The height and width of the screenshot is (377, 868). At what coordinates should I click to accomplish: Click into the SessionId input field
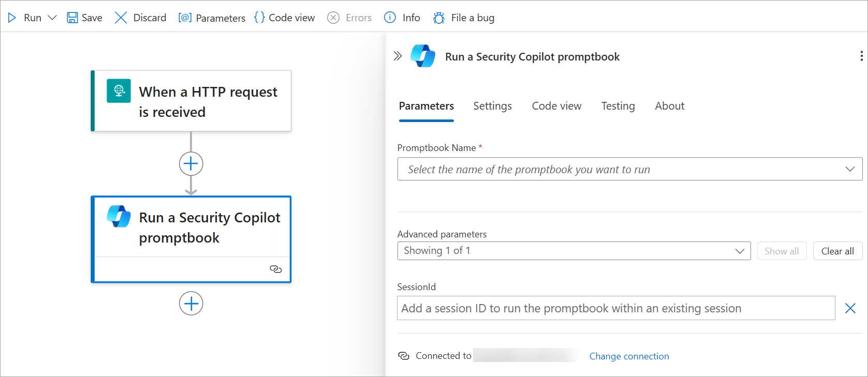click(x=616, y=308)
